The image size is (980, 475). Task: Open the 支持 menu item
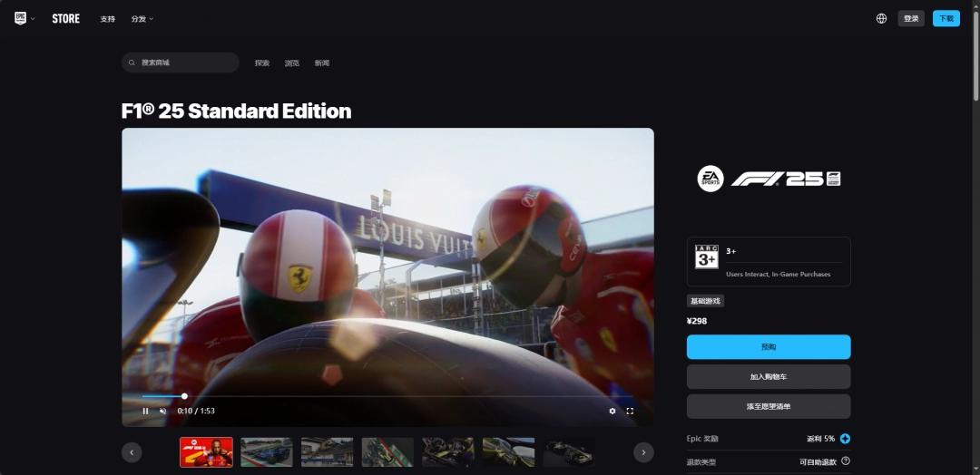108,19
